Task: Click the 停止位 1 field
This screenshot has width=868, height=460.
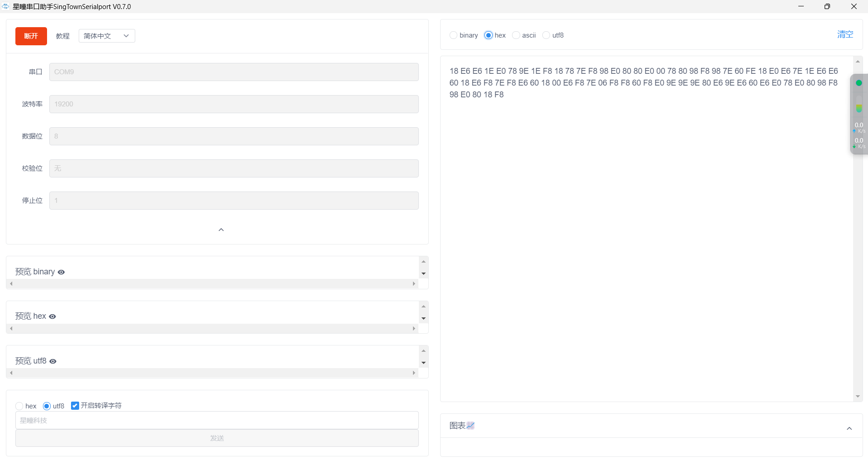Action: point(234,201)
